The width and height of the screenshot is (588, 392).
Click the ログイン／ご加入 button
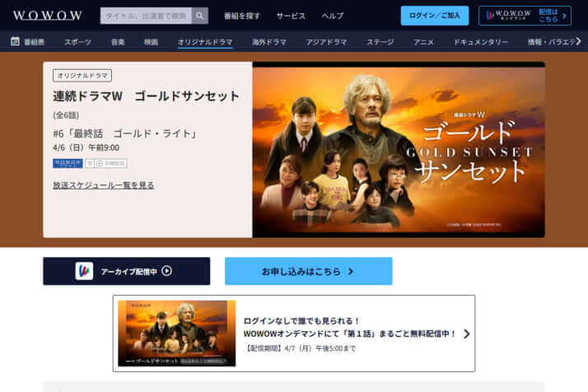point(435,16)
